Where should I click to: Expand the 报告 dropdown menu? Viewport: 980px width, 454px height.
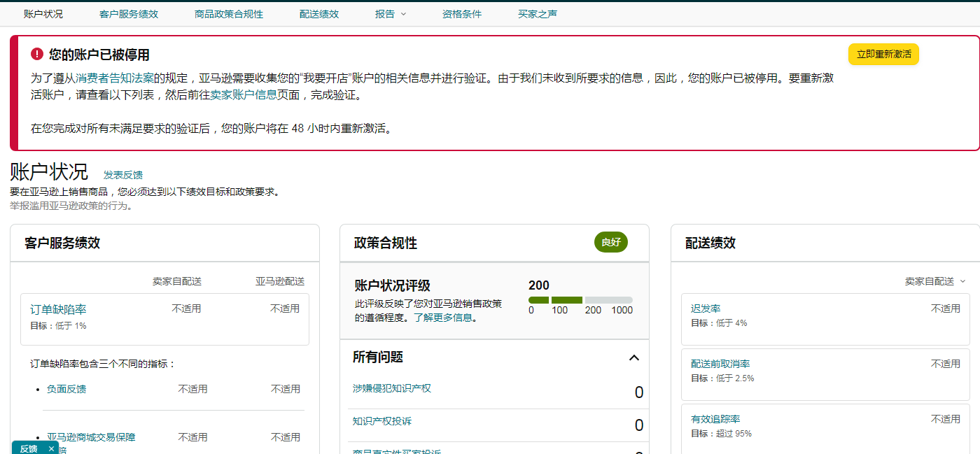point(391,14)
